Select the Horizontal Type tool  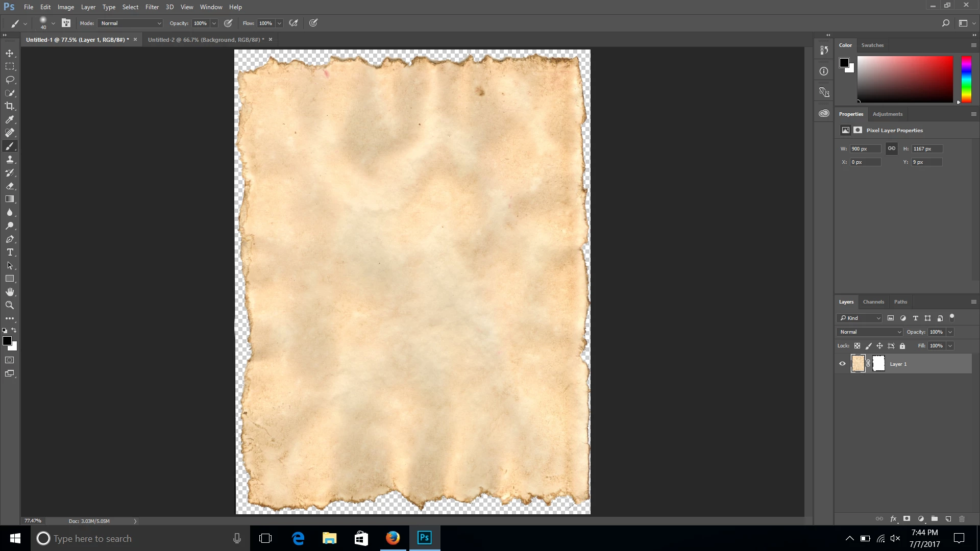pos(10,253)
